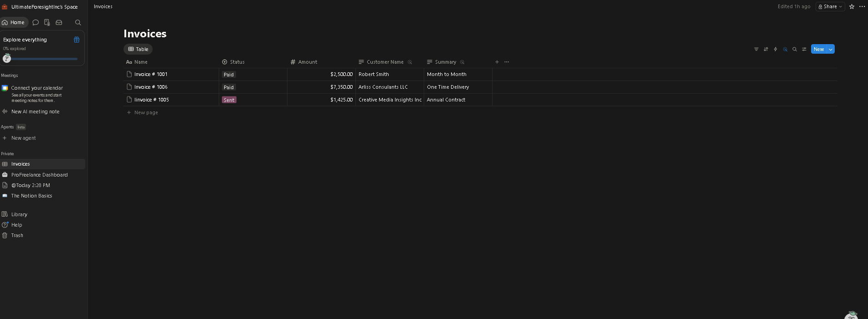This screenshot has height=319, width=868.
Task: Click New page below the table
Action: pos(146,112)
